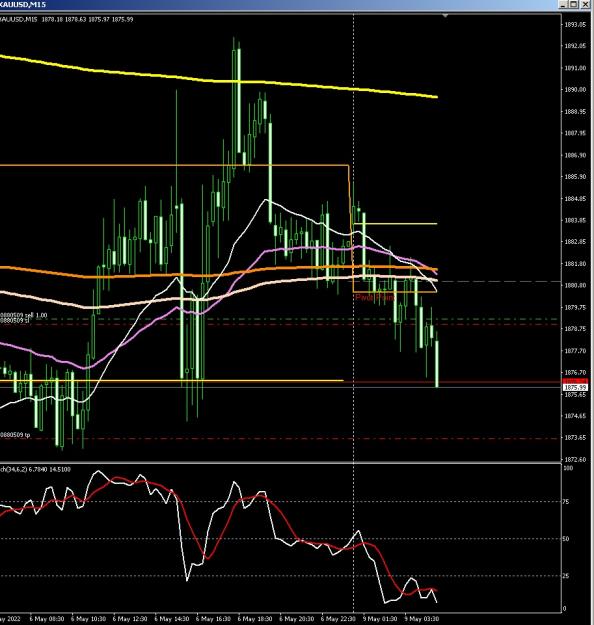This screenshot has height=625, width=594.
Task: Minimize the XAUUSD,M15 chart window
Action: point(563,4)
